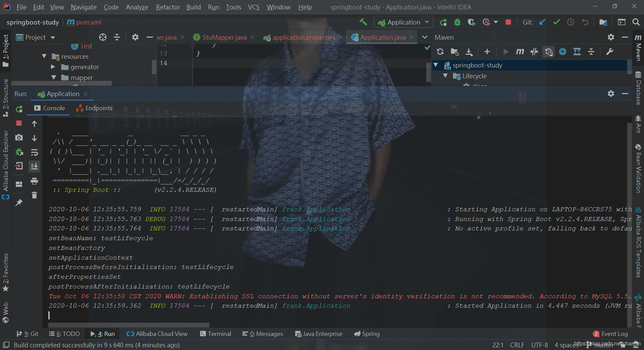Toggle Maven skip tests mode

tap(562, 52)
